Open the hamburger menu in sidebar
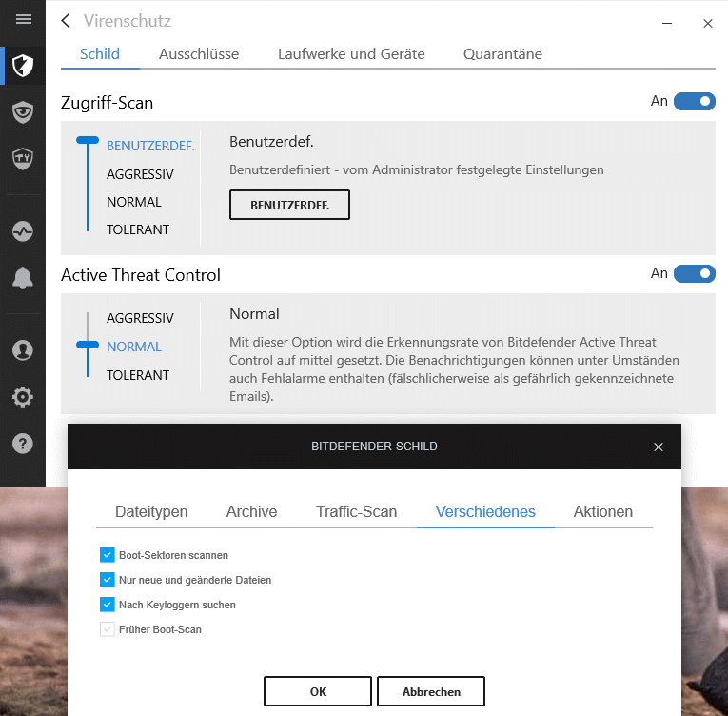This screenshot has height=716, width=728. pos(23,19)
